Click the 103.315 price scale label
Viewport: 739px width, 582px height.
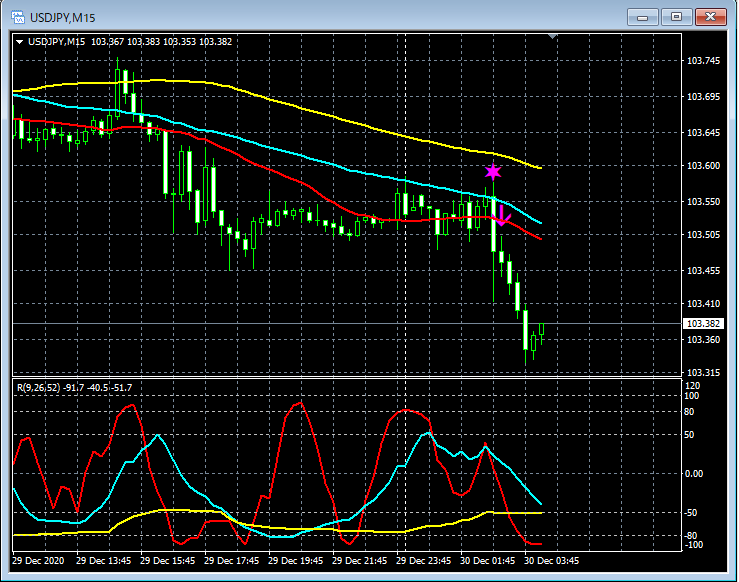pos(703,372)
